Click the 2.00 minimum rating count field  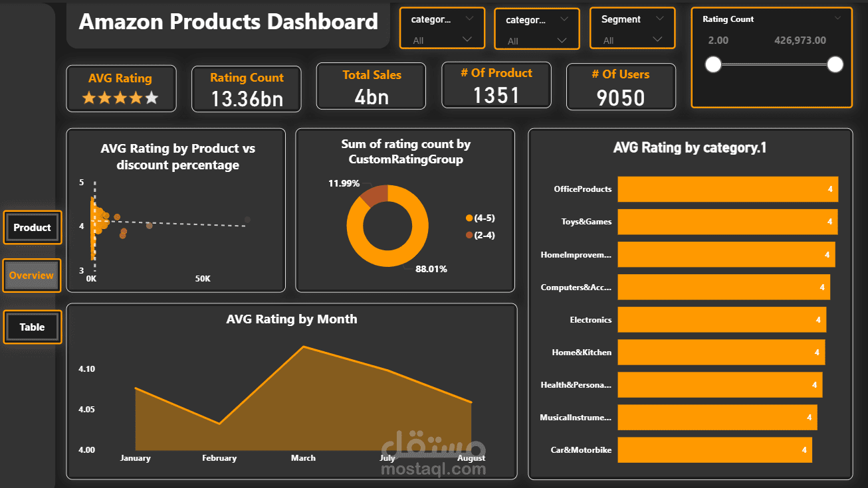tap(718, 41)
